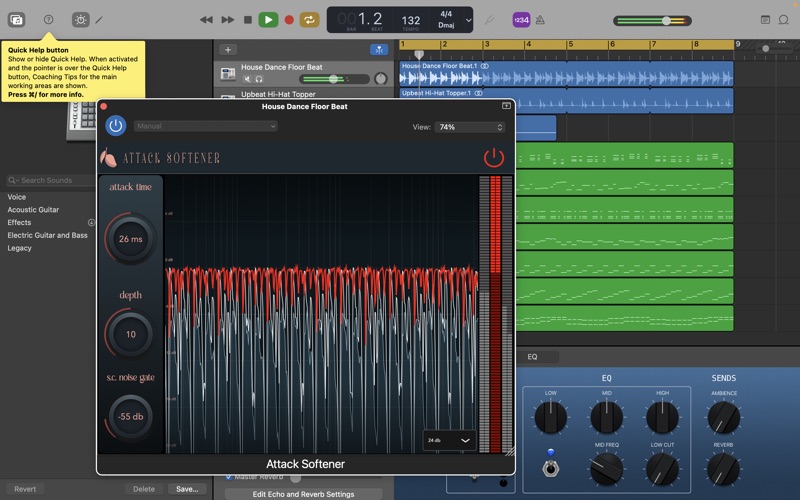Click the Revert button
Viewport: 800px width, 500px height.
[x=25, y=489]
